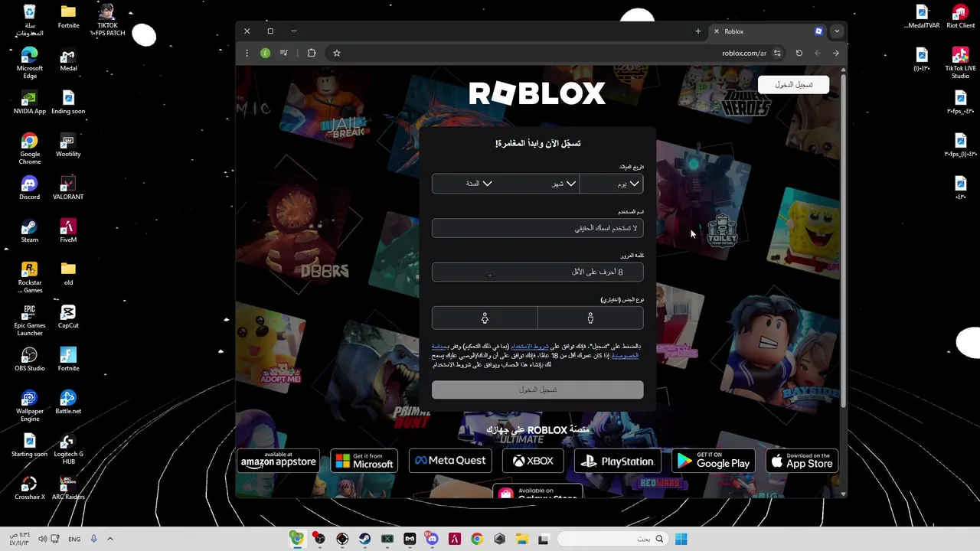Viewport: 980px width, 551px height.
Task: Click the login button at the page's top corner
Action: point(793,84)
